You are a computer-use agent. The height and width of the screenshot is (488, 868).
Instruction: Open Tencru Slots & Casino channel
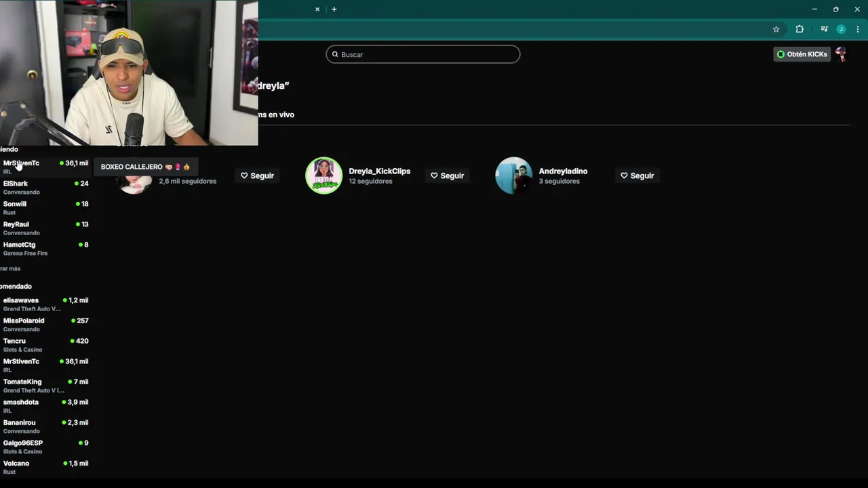pos(45,344)
